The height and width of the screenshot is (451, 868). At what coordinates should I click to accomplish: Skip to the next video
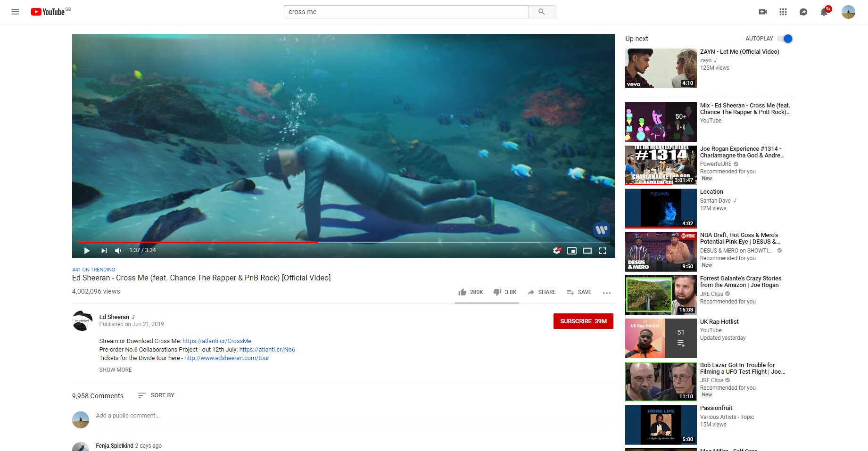(x=104, y=250)
